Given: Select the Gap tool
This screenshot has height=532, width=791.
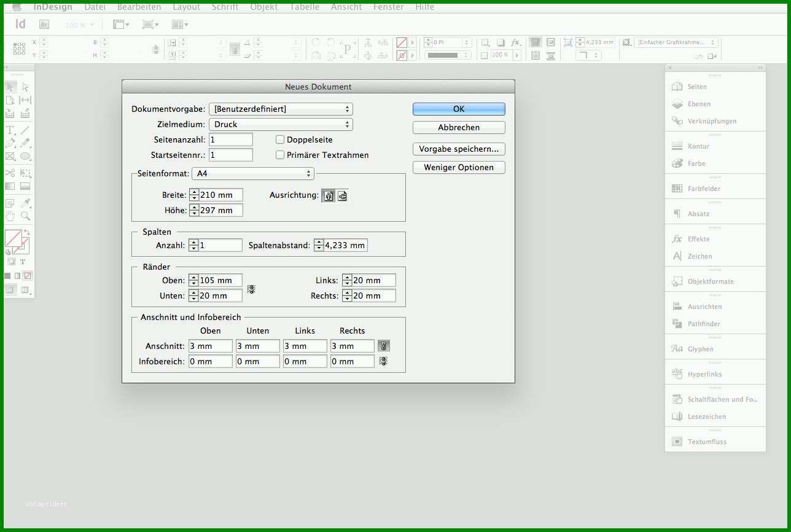Looking at the screenshot, I should click(25, 100).
